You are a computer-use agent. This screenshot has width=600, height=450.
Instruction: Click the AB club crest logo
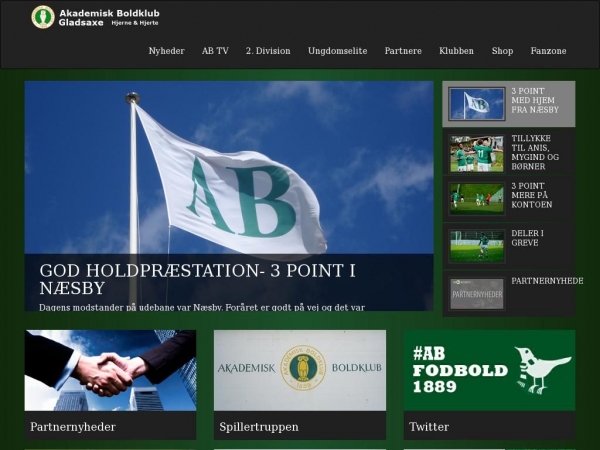(x=43, y=17)
